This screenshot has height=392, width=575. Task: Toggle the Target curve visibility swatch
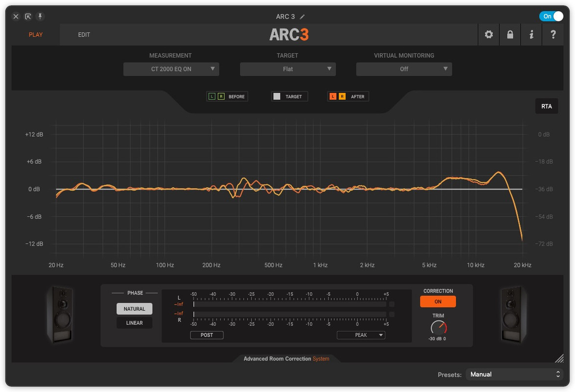[x=277, y=97]
